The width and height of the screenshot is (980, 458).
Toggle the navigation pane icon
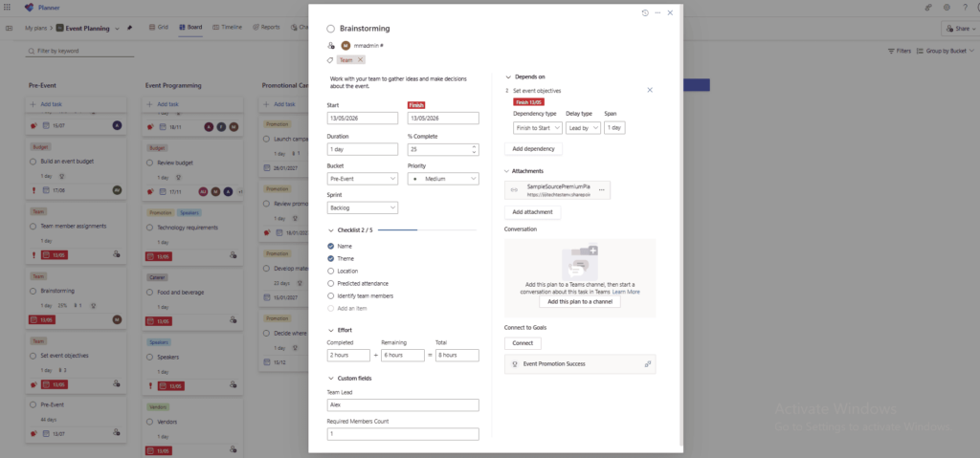tap(9, 28)
